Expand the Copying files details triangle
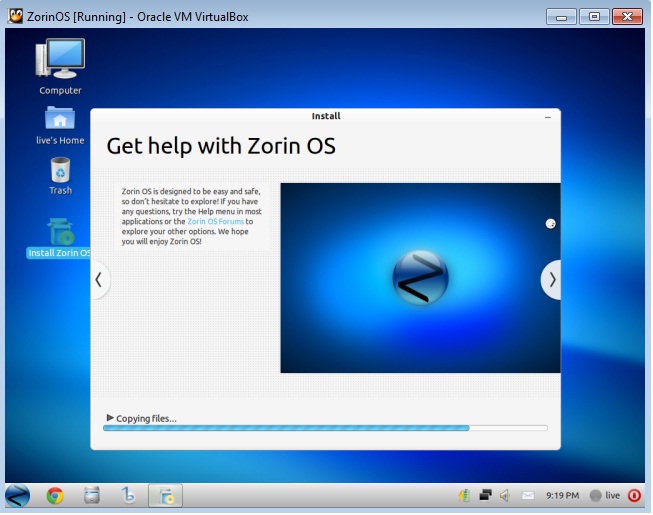This screenshot has height=515, width=653. [110, 418]
